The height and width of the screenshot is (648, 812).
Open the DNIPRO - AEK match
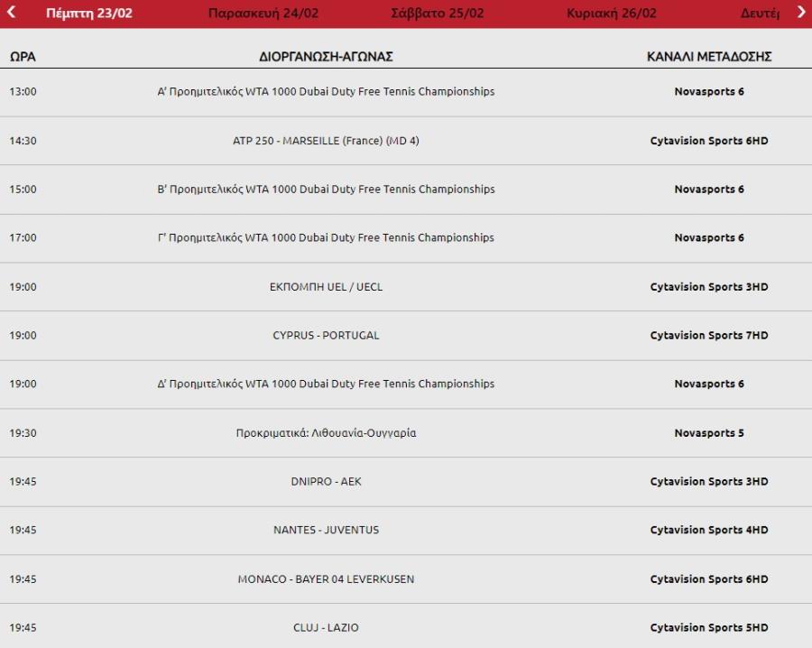(326, 482)
